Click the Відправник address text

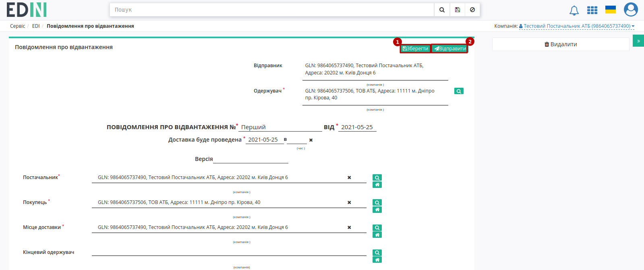tap(364, 69)
